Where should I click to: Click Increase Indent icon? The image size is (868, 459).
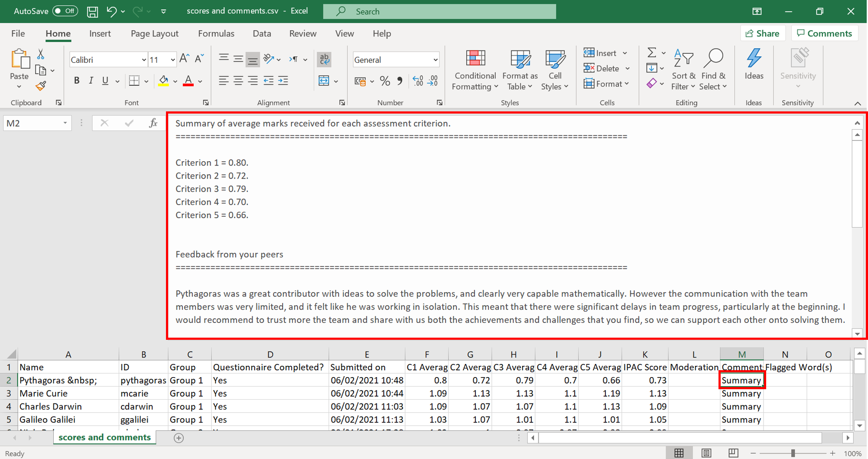283,81
